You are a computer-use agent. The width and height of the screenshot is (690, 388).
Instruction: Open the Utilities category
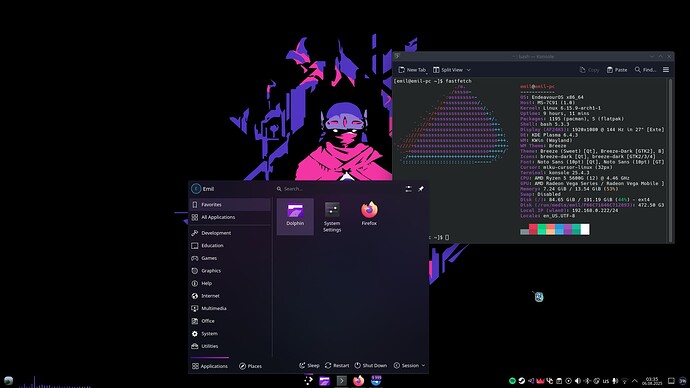click(x=230, y=346)
